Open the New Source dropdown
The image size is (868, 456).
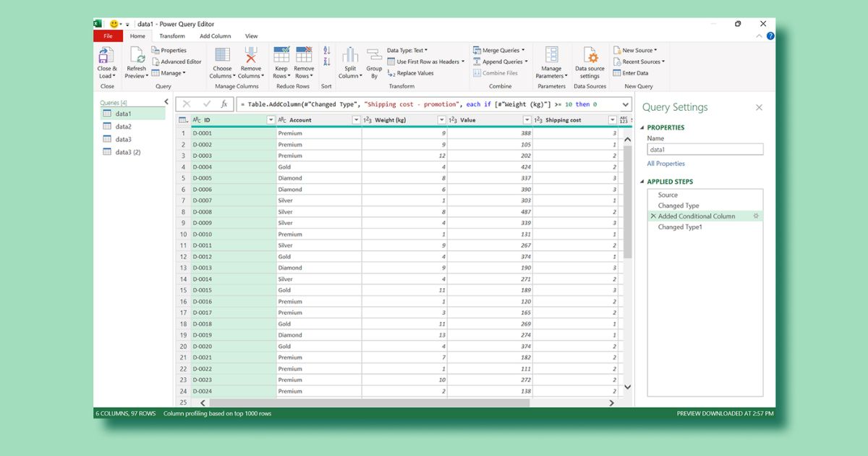click(635, 51)
